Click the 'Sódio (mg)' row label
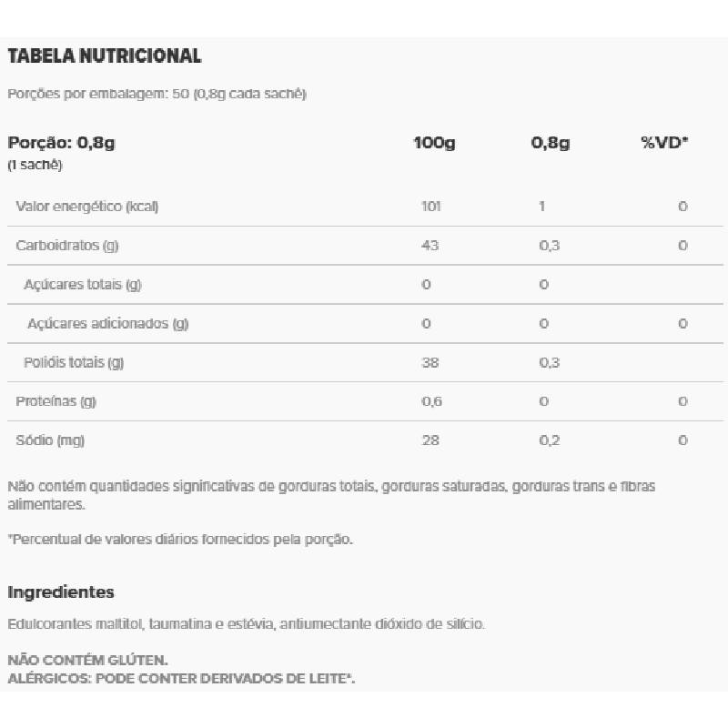The image size is (728, 728). click(50, 441)
